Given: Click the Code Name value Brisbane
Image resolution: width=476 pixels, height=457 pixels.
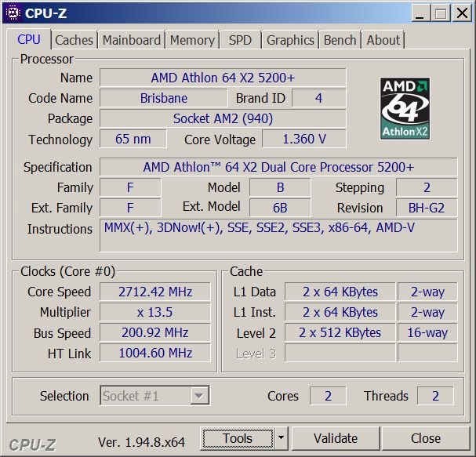Looking at the screenshot, I should coord(164,98).
